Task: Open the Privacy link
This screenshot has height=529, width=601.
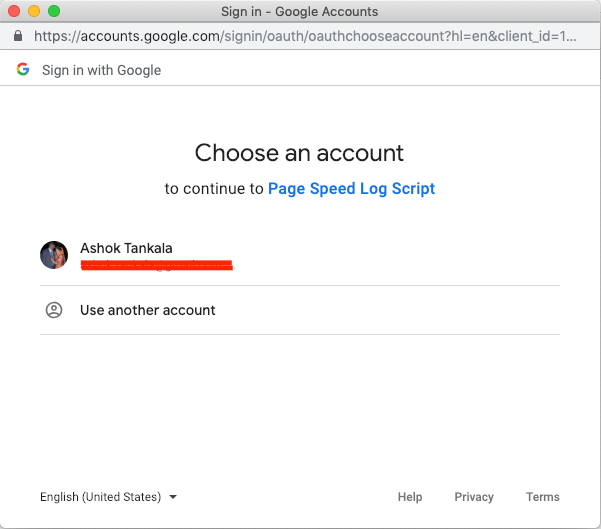Action: 474,497
